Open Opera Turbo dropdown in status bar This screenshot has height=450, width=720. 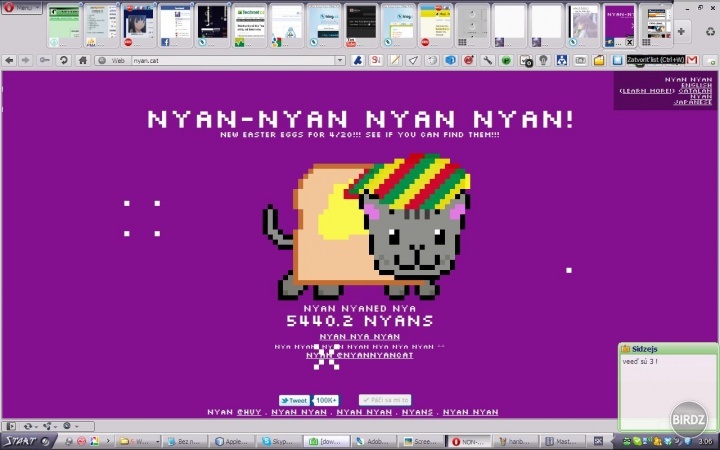69,426
